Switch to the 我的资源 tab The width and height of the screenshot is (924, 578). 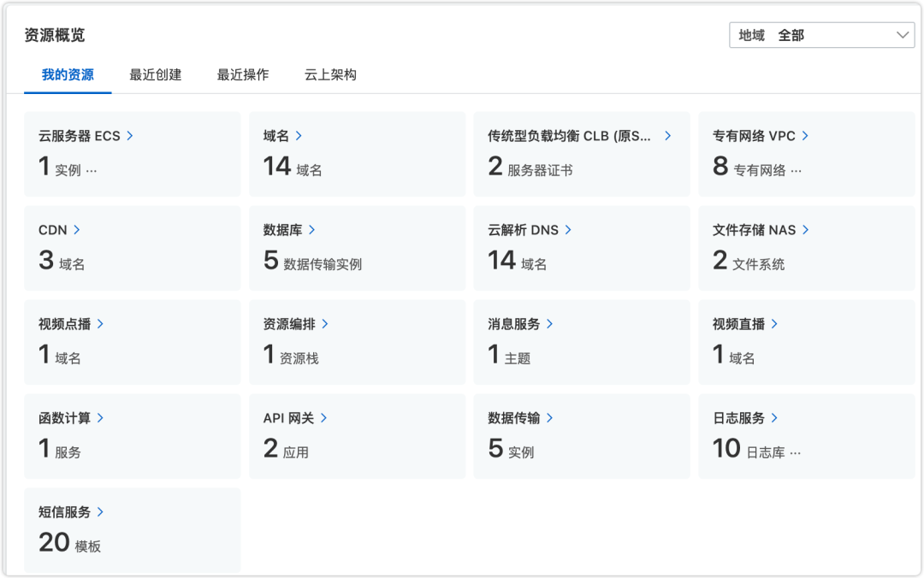[68, 75]
